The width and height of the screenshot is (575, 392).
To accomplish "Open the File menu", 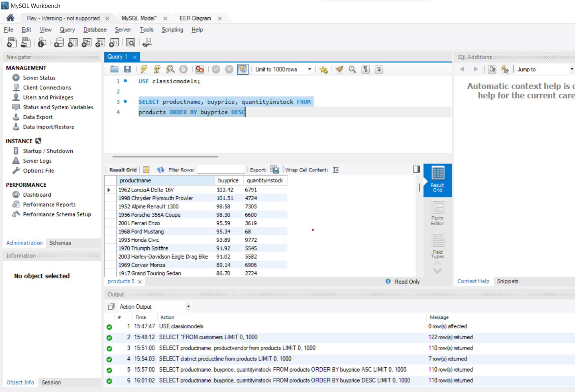I will pyautogui.click(x=9, y=29).
